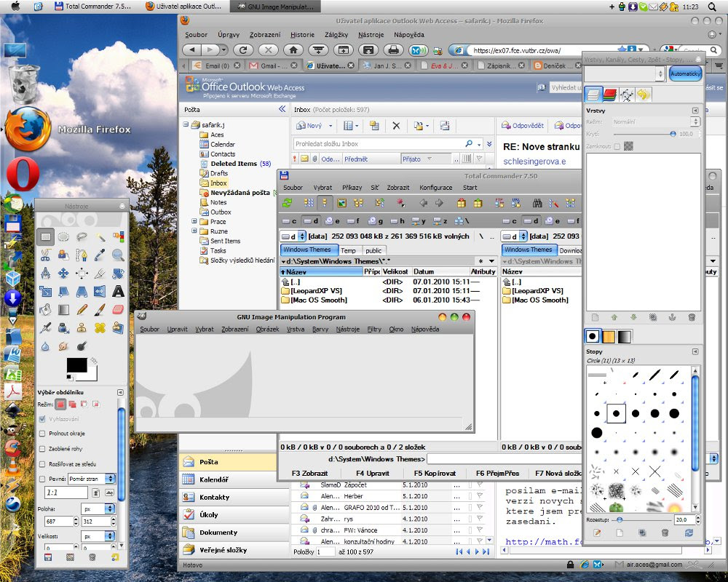Click the Prohledat složku Inbox search field
The image size is (728, 582).
pyautogui.click(x=379, y=144)
